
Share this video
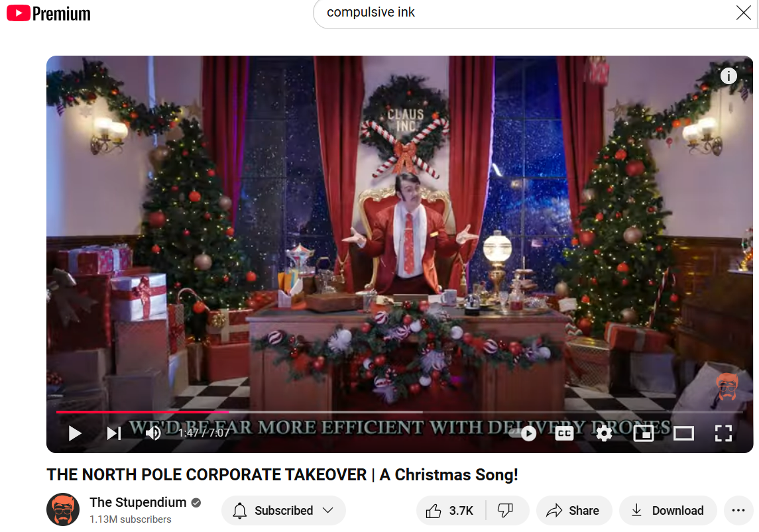pyautogui.click(x=573, y=510)
